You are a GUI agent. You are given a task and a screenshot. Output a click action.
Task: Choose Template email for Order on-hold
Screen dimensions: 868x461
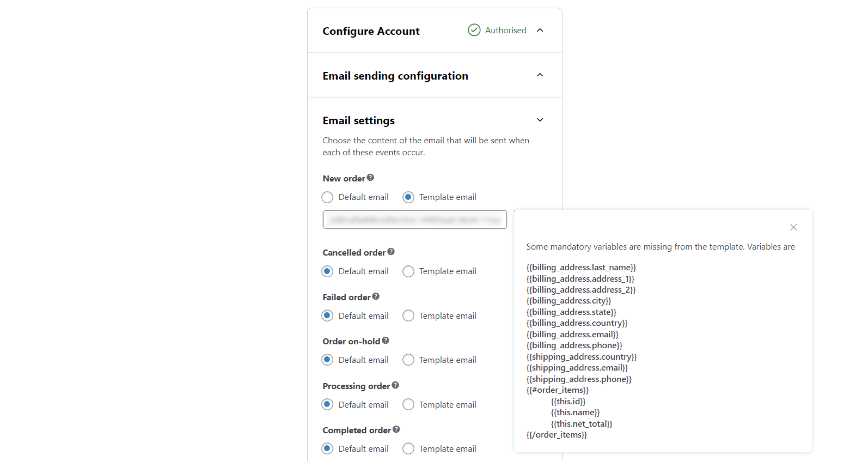coord(408,360)
